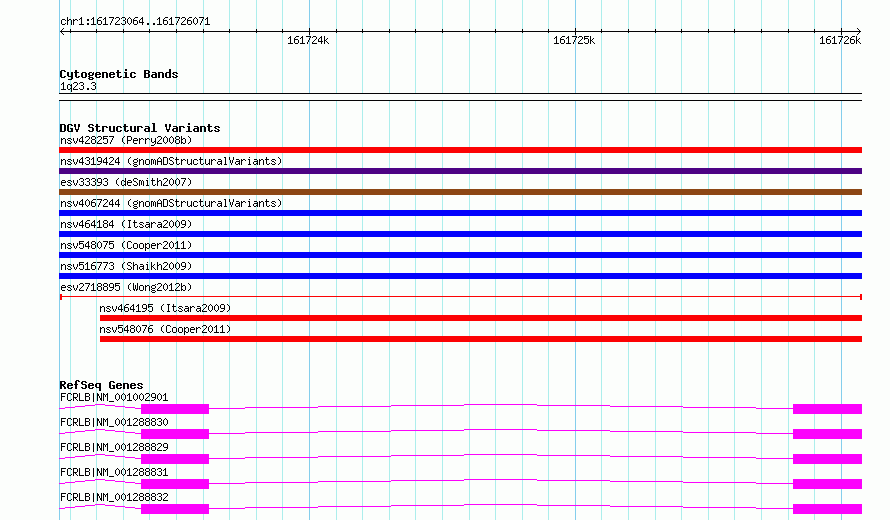The image size is (890, 520).
Task: Click the purple bar under nsv4319424
Action: click(x=460, y=171)
